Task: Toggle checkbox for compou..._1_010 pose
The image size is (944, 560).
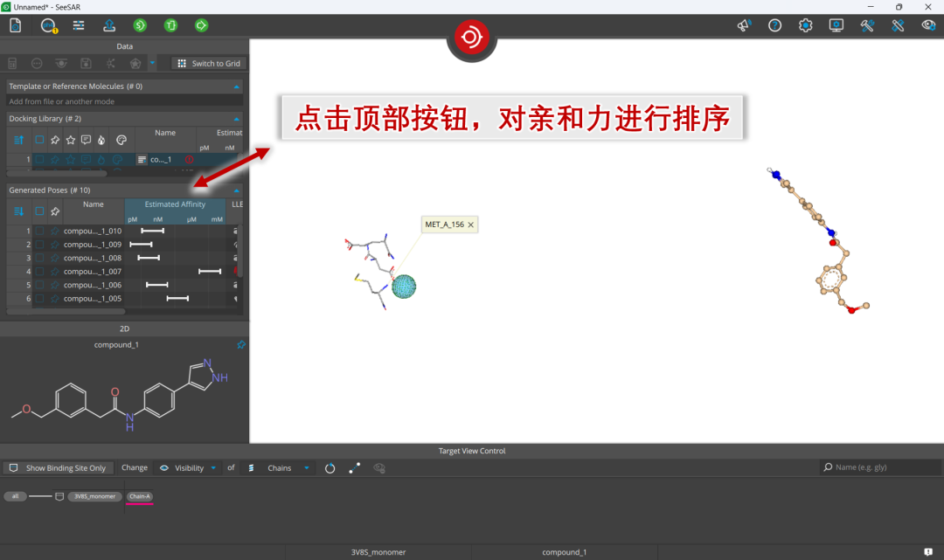Action: (39, 231)
